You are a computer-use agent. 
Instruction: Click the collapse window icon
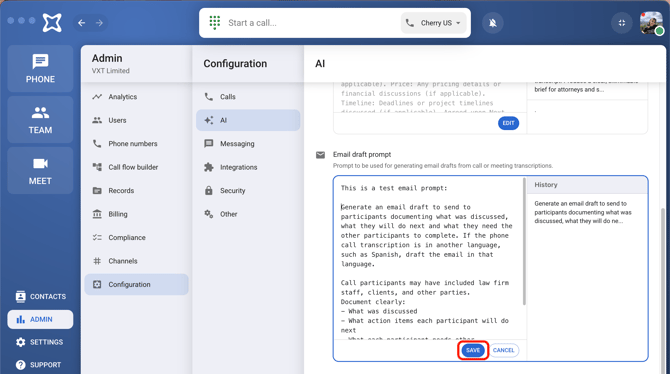coord(622,23)
